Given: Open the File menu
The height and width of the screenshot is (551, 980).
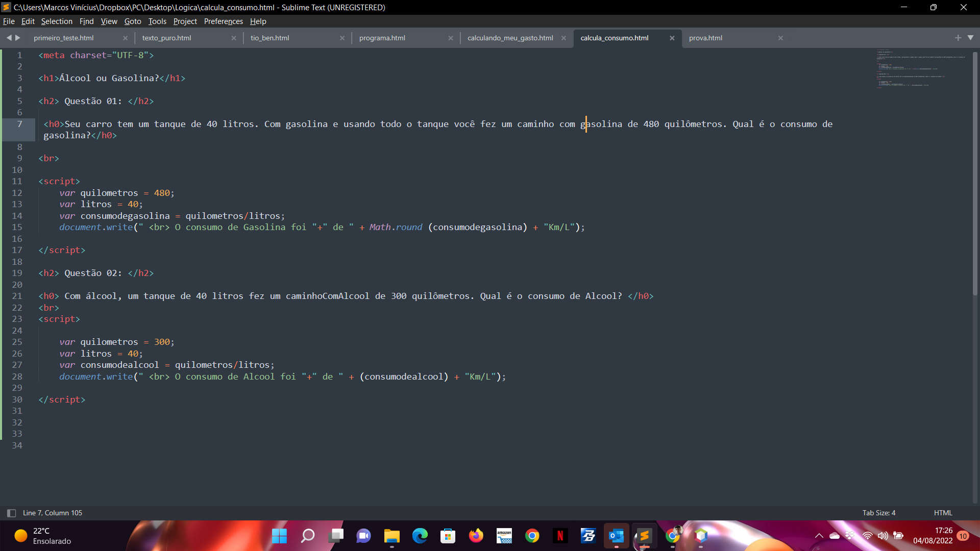Looking at the screenshot, I should tap(9, 21).
